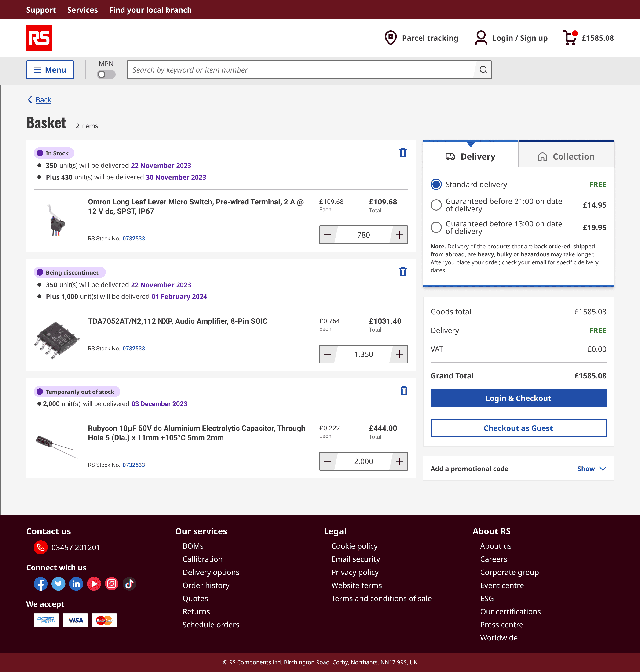The height and width of the screenshot is (672, 640).
Task: Increase TDA7052AT amplifier quantity with plus
Action: click(x=399, y=354)
